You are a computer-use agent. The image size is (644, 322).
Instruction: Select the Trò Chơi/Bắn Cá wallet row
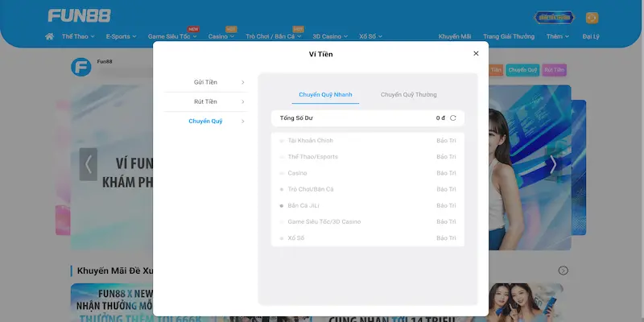(x=368, y=189)
